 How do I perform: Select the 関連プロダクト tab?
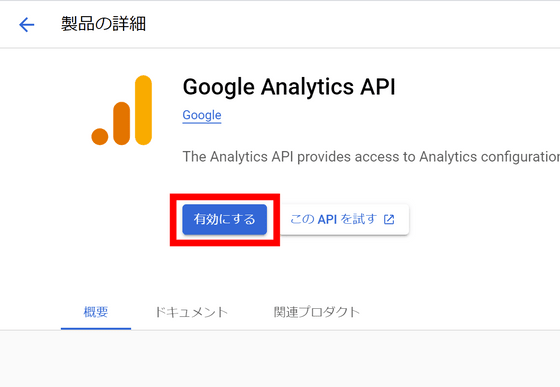[316, 312]
